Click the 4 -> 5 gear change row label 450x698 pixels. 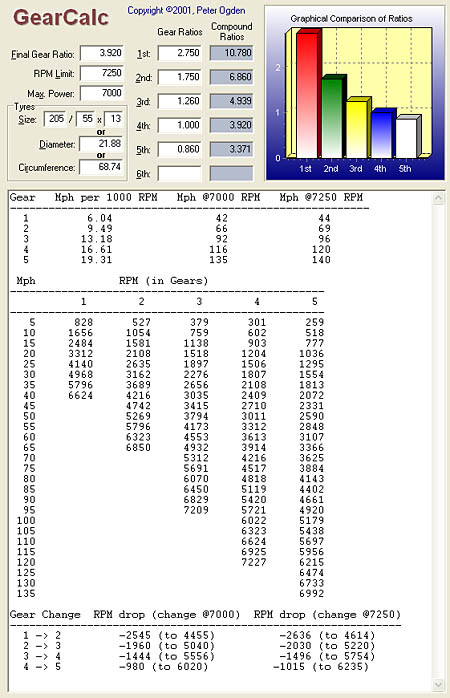[x=42, y=667]
